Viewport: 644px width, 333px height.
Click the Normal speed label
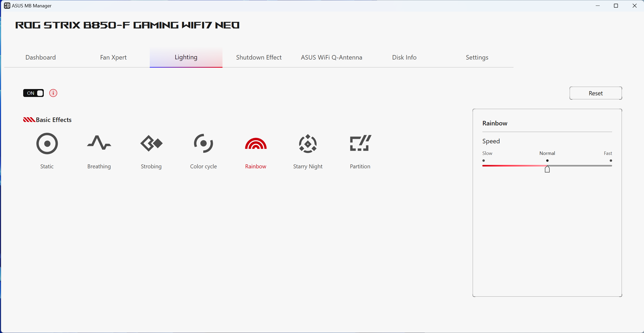point(547,153)
